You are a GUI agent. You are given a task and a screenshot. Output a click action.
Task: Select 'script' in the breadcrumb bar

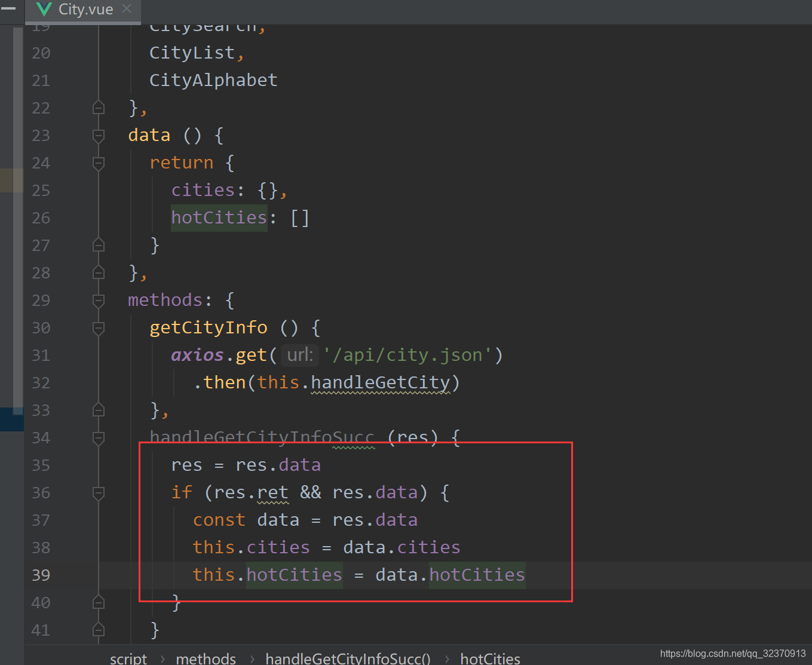click(128, 658)
